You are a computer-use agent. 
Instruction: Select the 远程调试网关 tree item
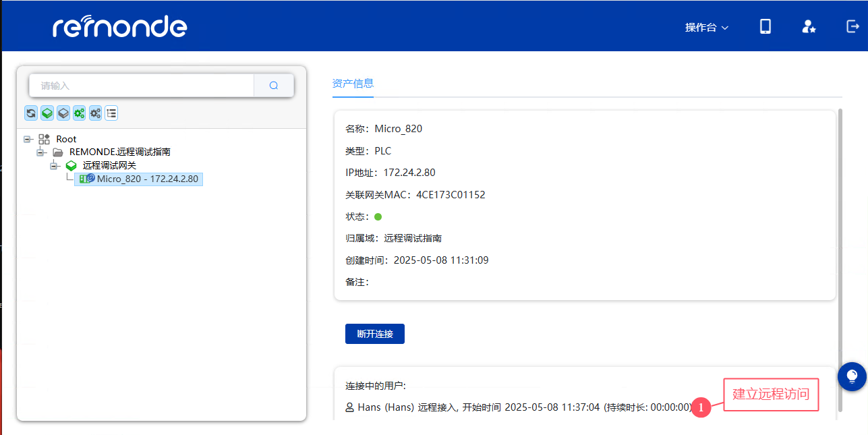(x=110, y=165)
